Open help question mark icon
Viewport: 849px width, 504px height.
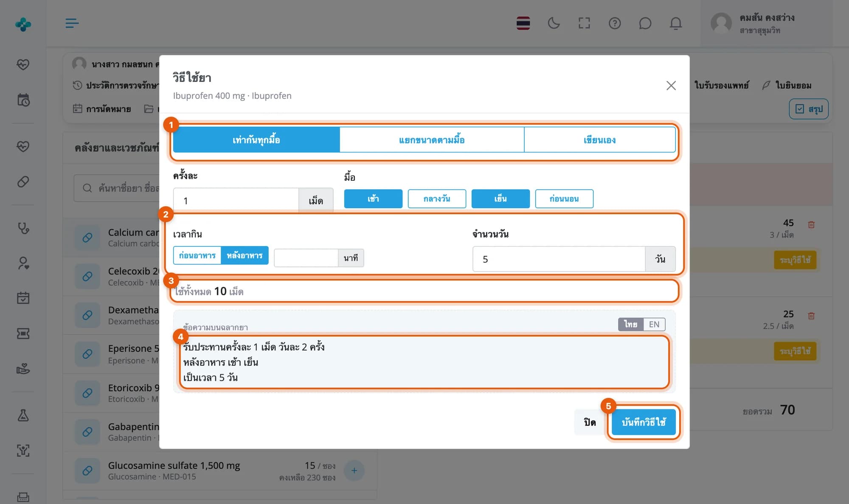615,23
